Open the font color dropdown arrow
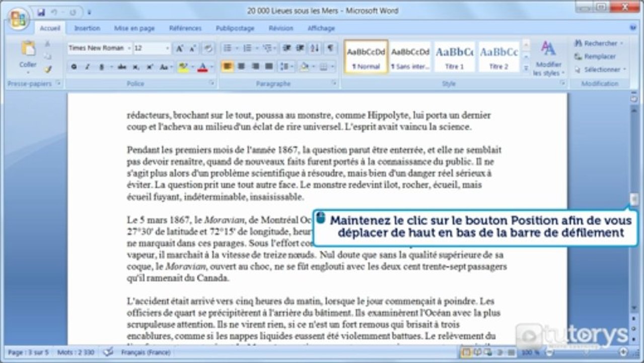 pos(211,67)
